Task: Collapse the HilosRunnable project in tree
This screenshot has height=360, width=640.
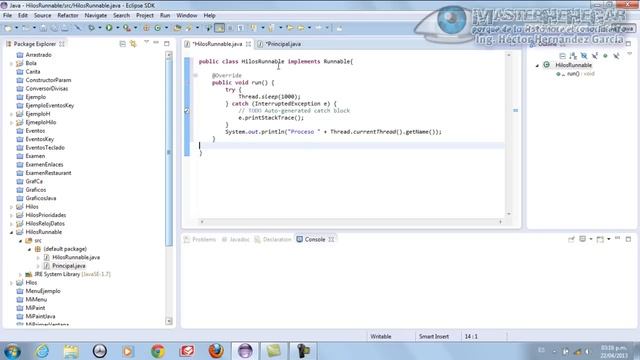Action: tap(11, 232)
